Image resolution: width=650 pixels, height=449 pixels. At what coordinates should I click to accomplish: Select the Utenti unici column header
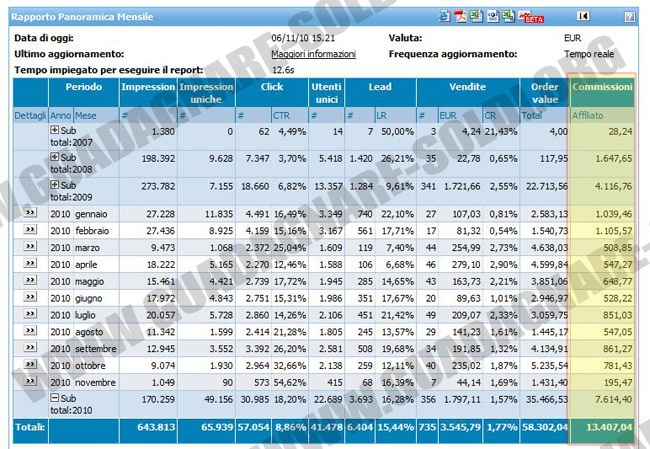tap(327, 93)
